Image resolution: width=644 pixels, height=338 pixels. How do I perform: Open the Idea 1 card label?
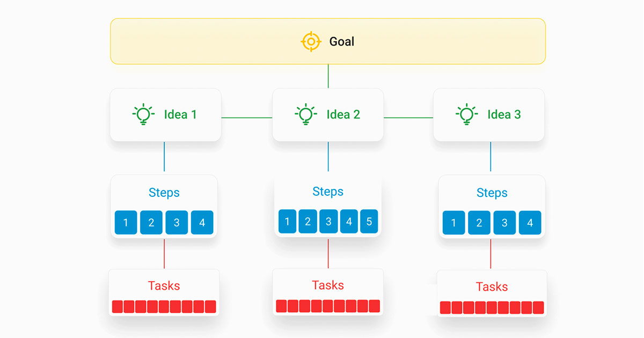(x=180, y=114)
